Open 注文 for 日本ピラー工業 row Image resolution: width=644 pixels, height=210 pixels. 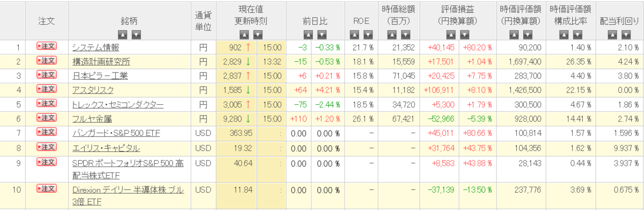coord(46,74)
